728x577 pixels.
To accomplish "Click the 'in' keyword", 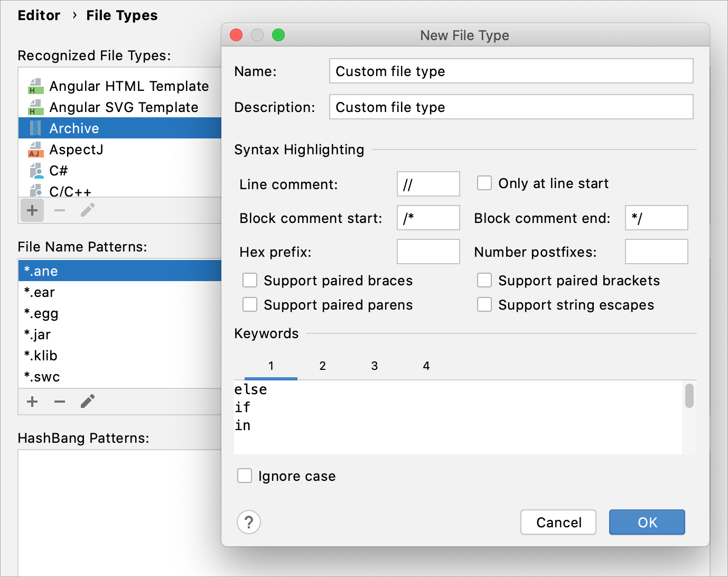I will click(x=242, y=425).
